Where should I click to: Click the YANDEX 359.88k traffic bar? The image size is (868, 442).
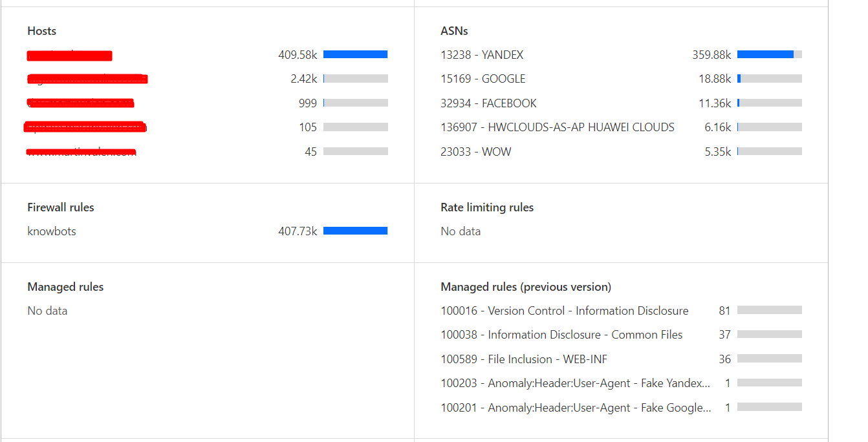pos(770,54)
